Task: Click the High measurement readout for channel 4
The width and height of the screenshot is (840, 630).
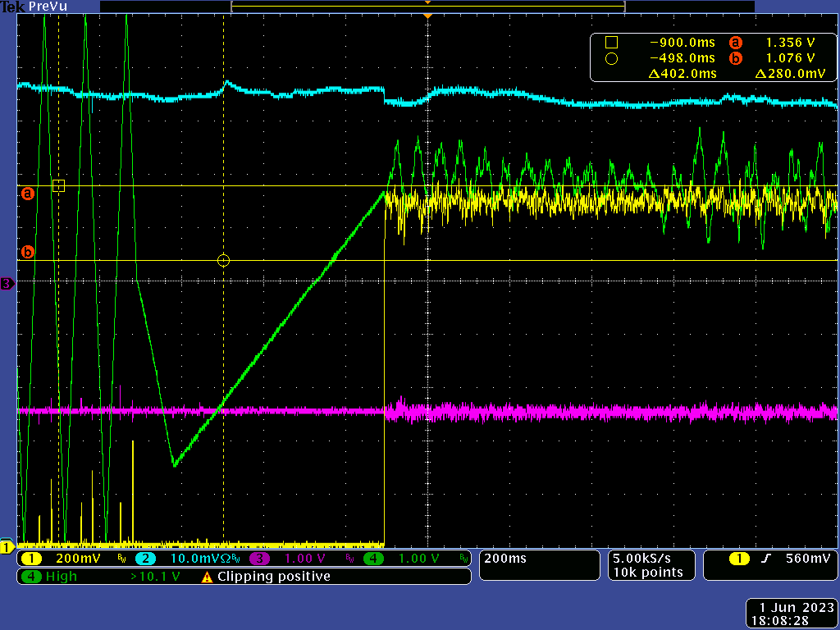Action: point(62,577)
